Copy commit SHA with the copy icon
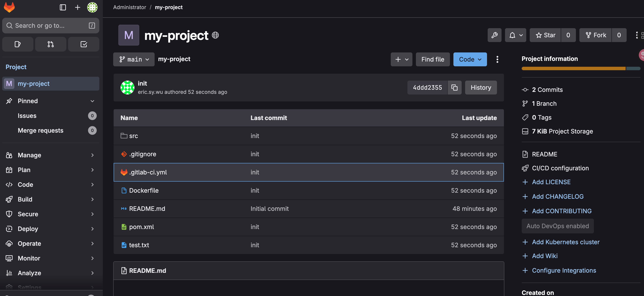The height and width of the screenshot is (296, 644). [x=454, y=87]
